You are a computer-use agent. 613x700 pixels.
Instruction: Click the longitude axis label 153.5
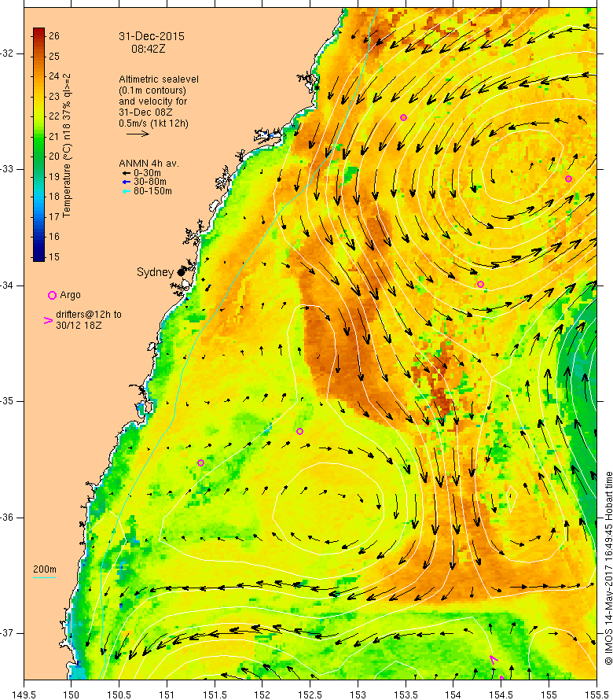406,694
